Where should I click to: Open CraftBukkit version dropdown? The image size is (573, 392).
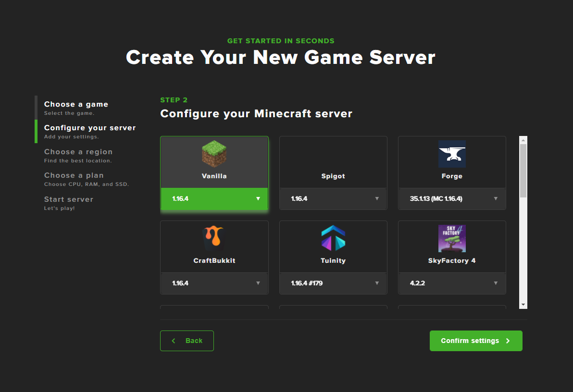pyautogui.click(x=214, y=283)
